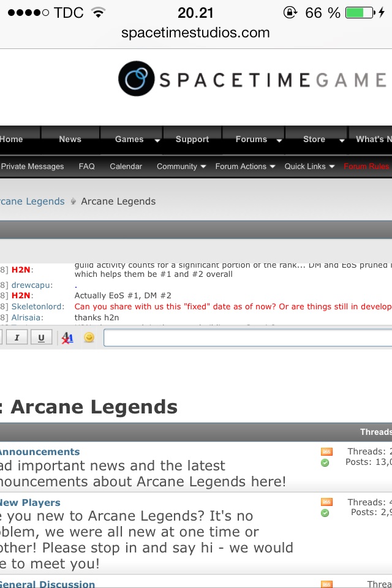The width and height of the screenshot is (392, 588).
Task: Click the Arcane Legends forum heading
Action: 94,407
